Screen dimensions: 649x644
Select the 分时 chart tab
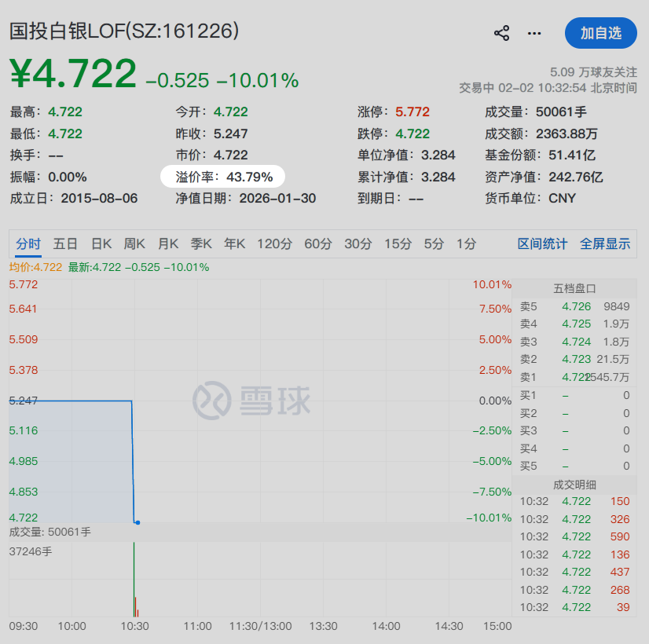click(x=28, y=243)
